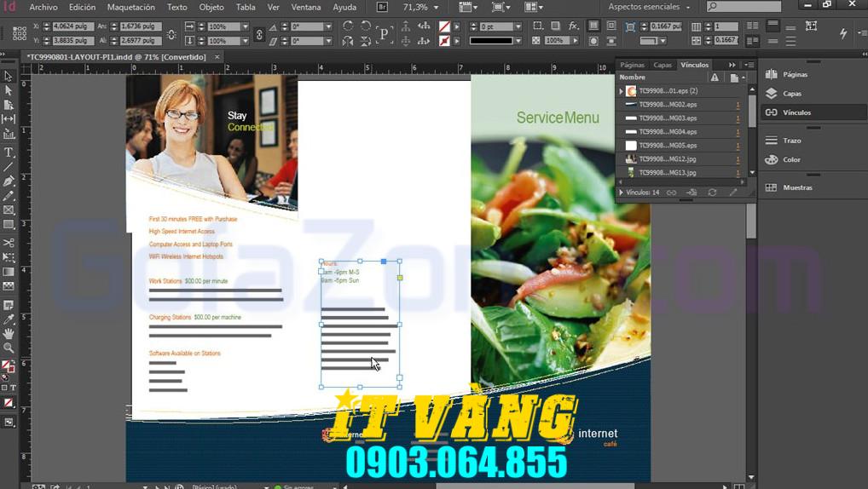Open Bridge with the Br icon

pos(382,7)
